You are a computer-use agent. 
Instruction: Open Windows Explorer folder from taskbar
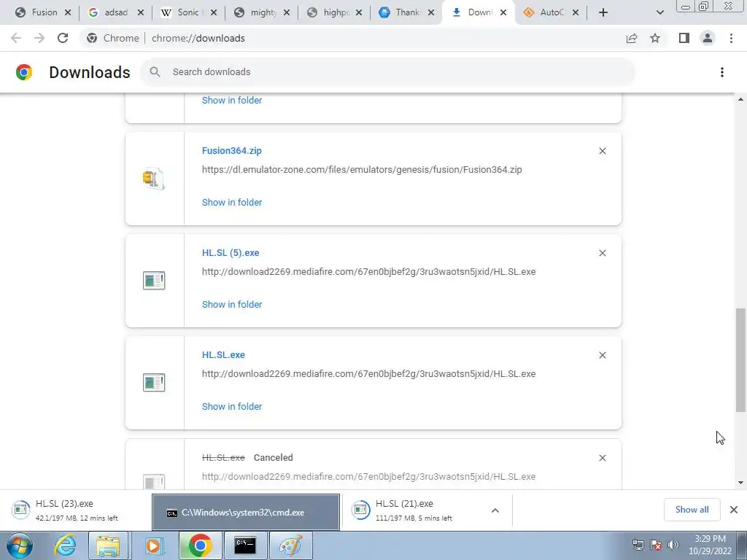(x=108, y=545)
